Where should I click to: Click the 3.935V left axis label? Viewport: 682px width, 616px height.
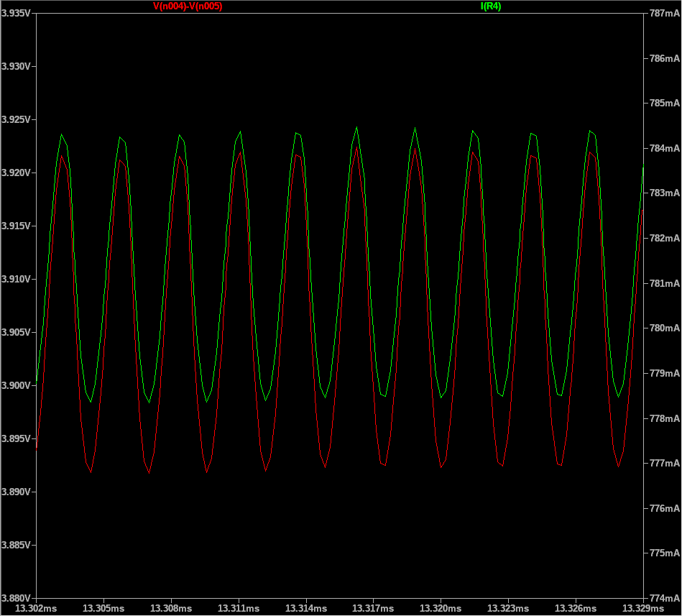[x=16, y=14]
